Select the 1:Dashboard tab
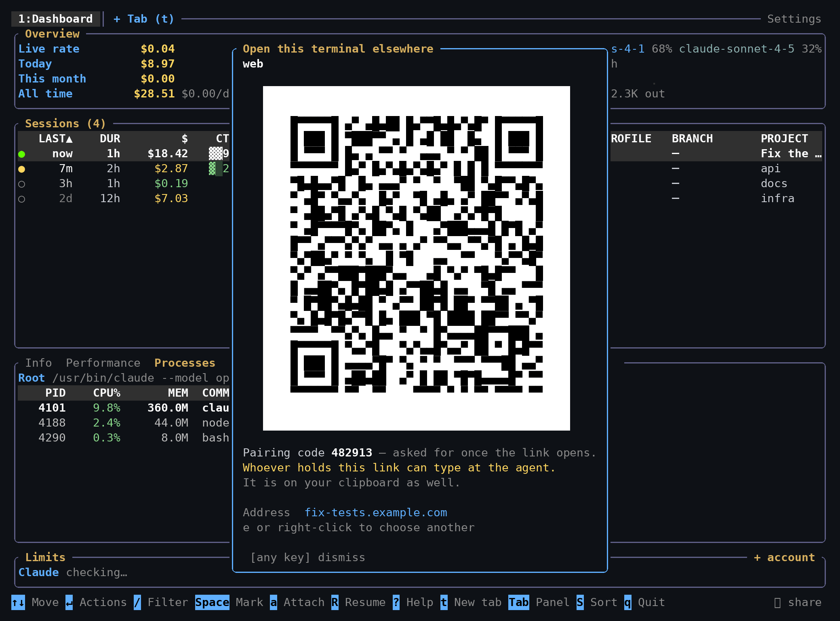Screen dimensions: 840x621 (55, 19)
